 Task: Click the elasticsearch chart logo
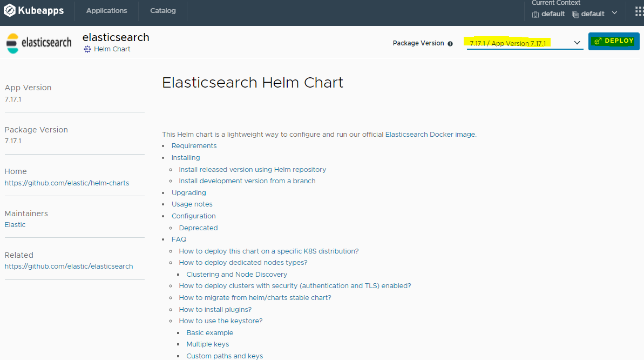point(39,43)
